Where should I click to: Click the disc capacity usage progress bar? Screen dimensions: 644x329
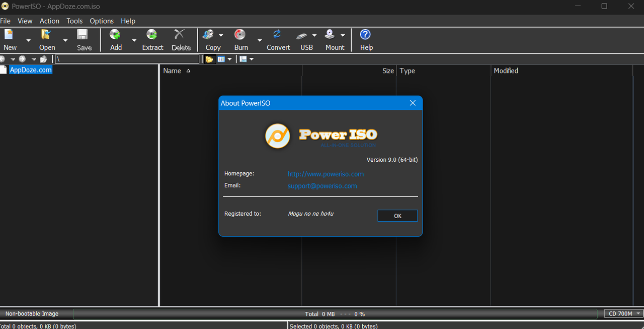click(335, 314)
